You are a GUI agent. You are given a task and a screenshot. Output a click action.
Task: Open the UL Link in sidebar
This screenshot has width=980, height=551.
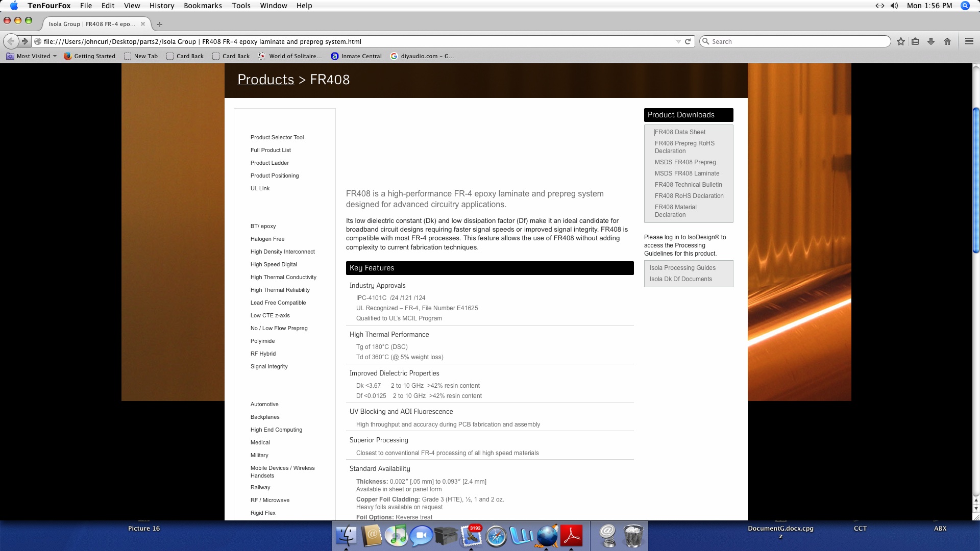click(260, 188)
